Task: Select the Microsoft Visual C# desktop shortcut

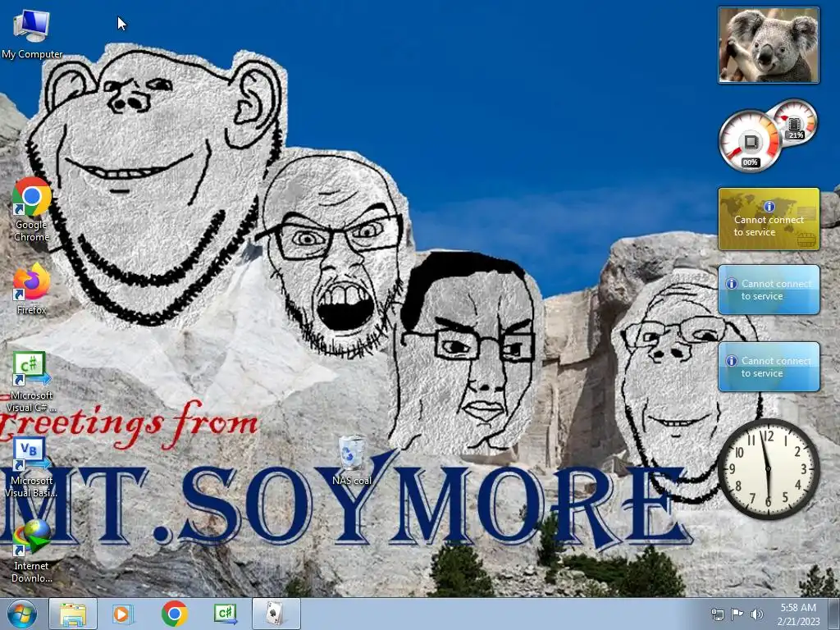Action: click(32, 368)
